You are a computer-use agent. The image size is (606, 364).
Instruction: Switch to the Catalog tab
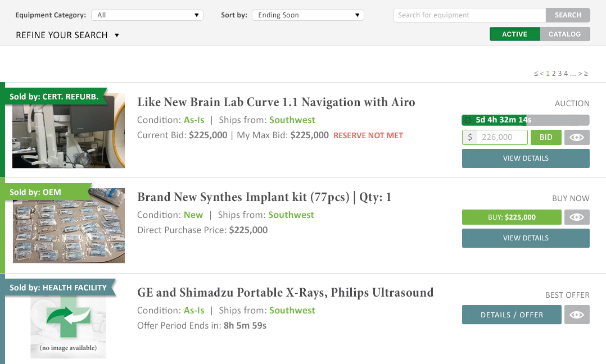(x=564, y=34)
